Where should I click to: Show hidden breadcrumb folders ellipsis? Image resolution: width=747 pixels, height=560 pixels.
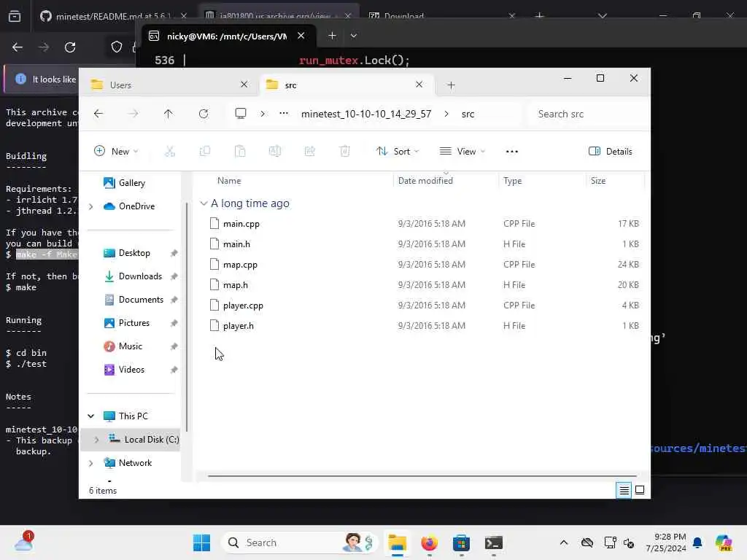pyautogui.click(x=284, y=113)
